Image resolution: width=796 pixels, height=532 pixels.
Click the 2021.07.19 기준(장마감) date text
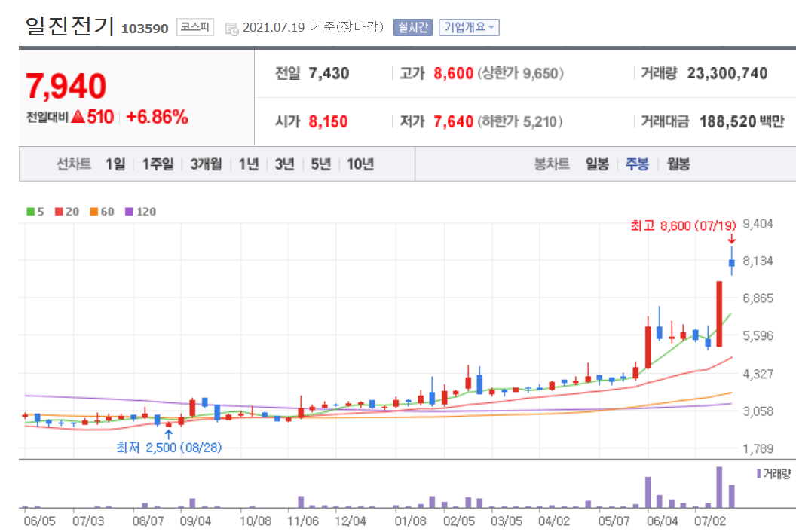click(314, 27)
